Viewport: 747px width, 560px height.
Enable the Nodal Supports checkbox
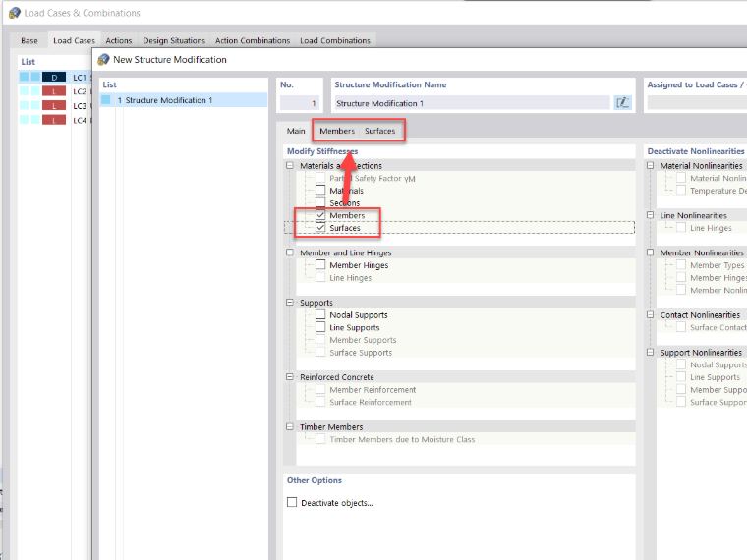(320, 314)
